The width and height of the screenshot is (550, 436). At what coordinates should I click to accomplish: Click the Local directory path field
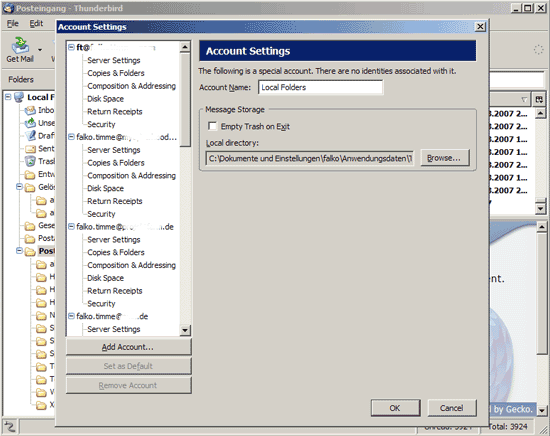click(x=310, y=159)
